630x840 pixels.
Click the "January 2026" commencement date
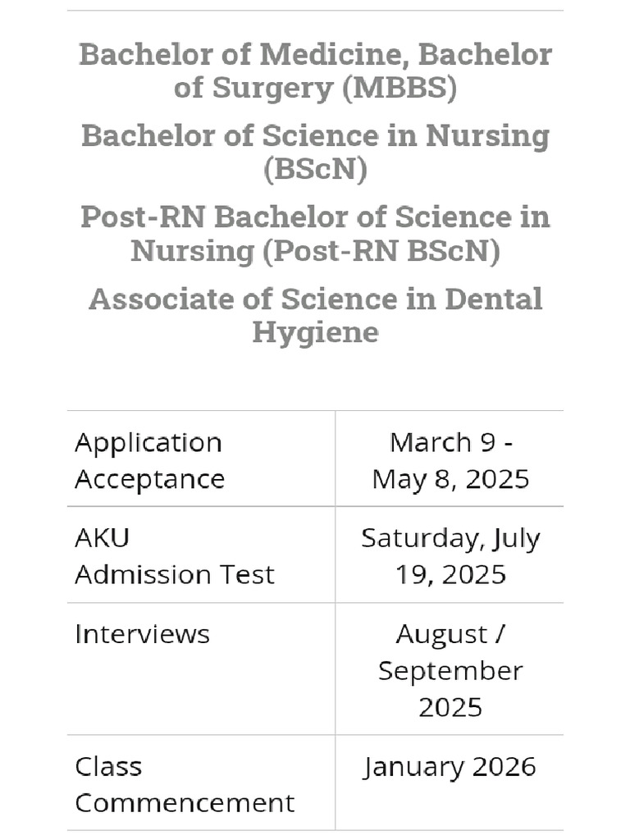tap(450, 767)
